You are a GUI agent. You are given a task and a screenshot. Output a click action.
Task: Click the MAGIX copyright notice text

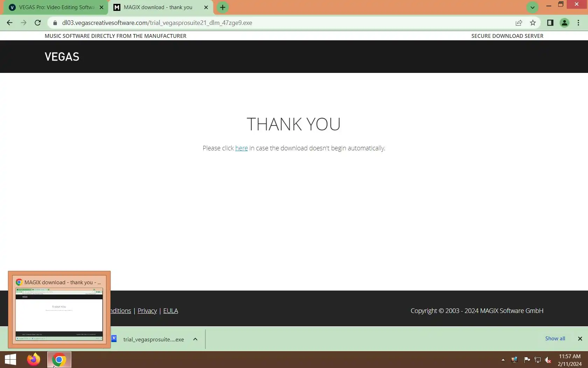477,311
